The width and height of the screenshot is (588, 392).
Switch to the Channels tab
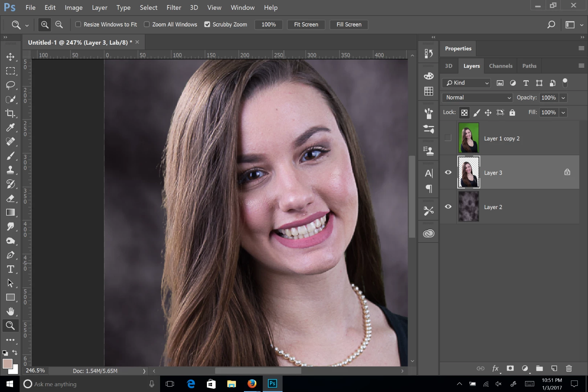coord(501,66)
